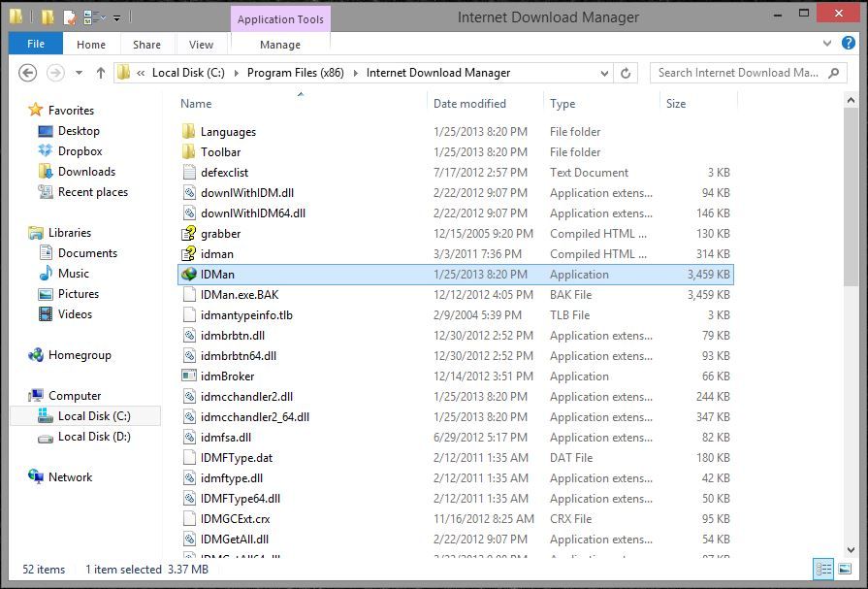868x589 pixels.
Task: Navigate to Local Disk (C:) in the breadcrumb
Action: (x=188, y=73)
